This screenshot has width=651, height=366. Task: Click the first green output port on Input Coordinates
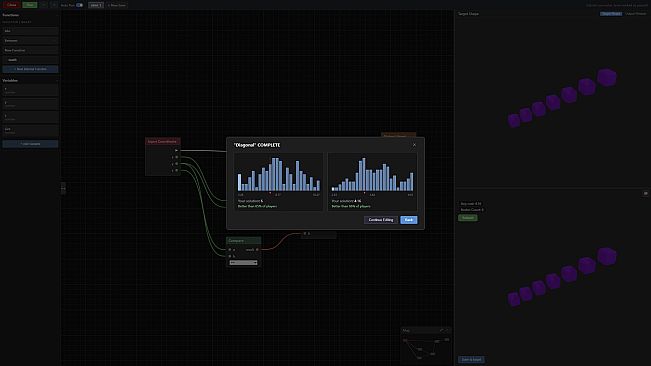click(x=176, y=157)
